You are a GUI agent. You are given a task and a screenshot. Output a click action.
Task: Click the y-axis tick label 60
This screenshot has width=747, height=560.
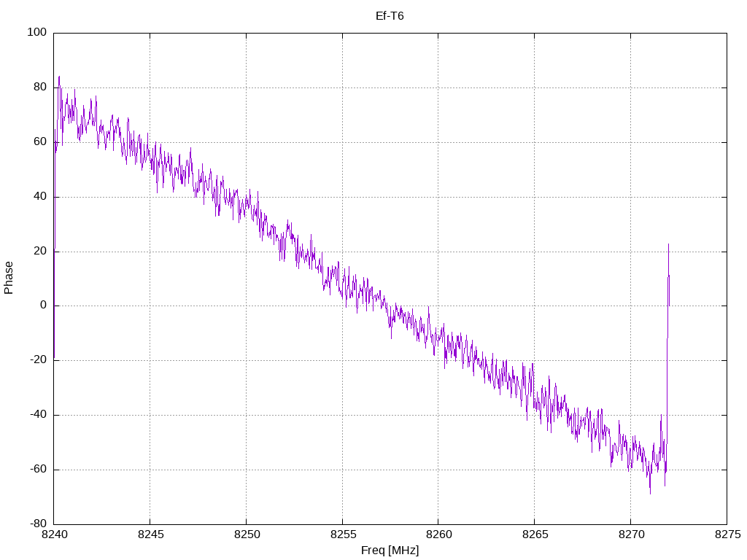click(x=40, y=142)
